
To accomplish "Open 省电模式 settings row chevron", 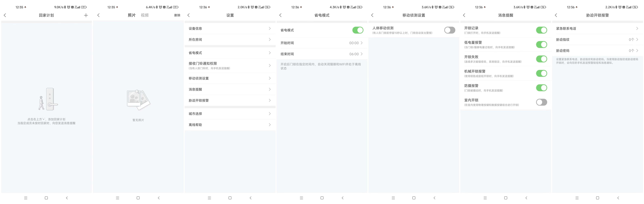I will tap(270, 53).
